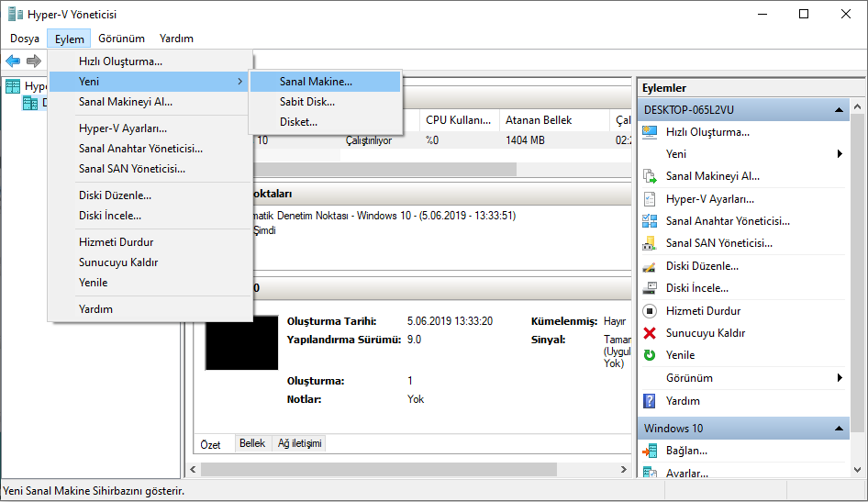The width and height of the screenshot is (868, 502).
Task: Switch to the Özet tab
Action: point(210,444)
